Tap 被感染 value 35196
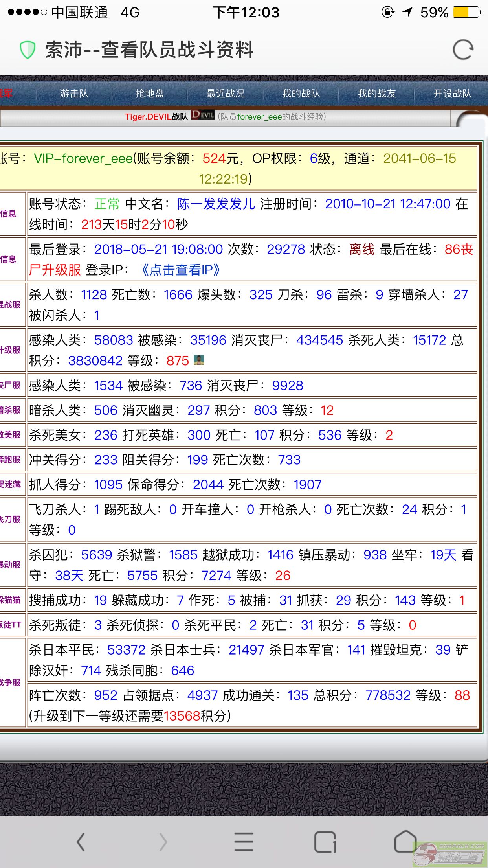 (x=208, y=340)
